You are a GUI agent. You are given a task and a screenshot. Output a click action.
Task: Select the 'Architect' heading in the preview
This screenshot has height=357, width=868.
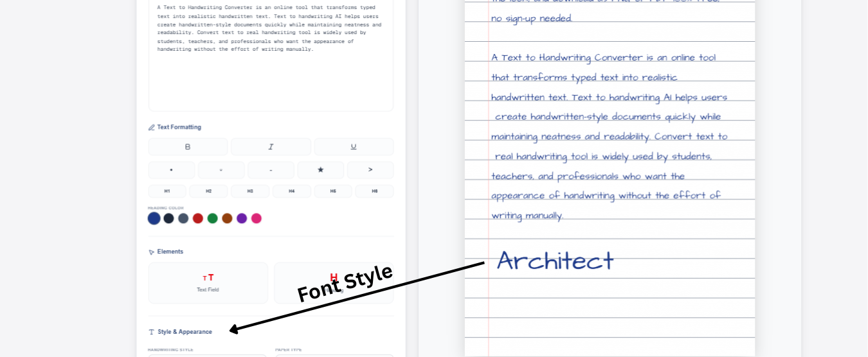555,261
